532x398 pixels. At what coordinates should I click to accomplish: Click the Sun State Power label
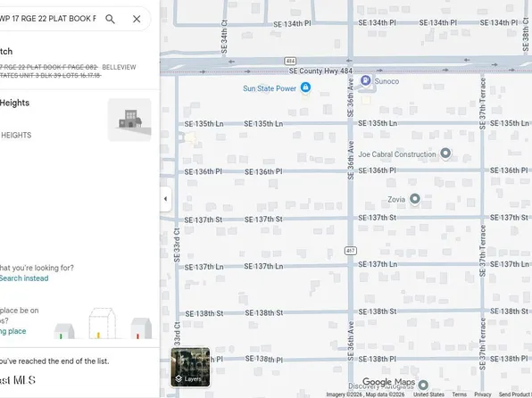point(270,88)
